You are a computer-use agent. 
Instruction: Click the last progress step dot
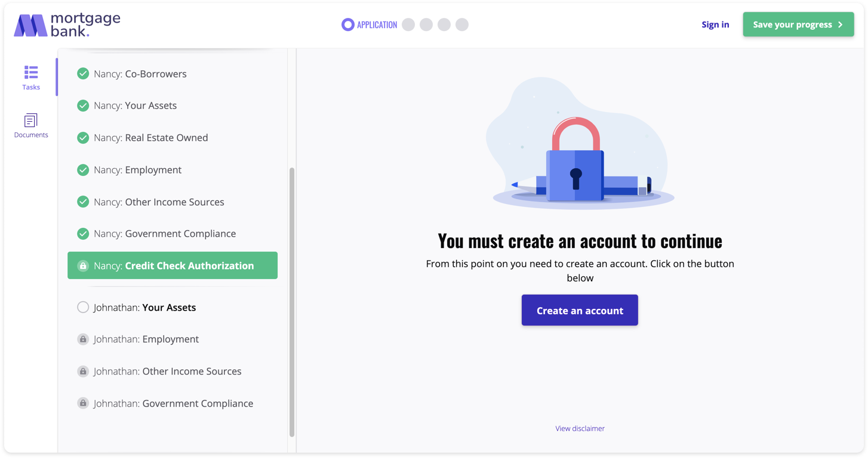click(x=462, y=24)
